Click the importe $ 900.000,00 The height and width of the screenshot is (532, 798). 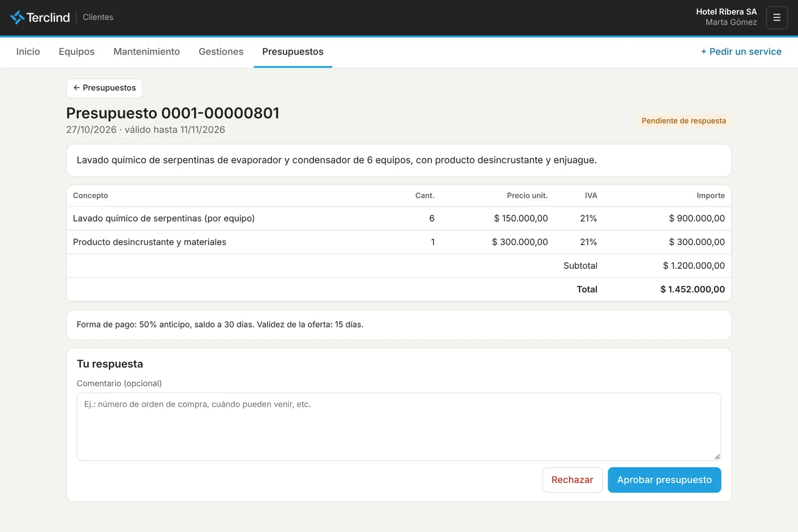pos(697,219)
